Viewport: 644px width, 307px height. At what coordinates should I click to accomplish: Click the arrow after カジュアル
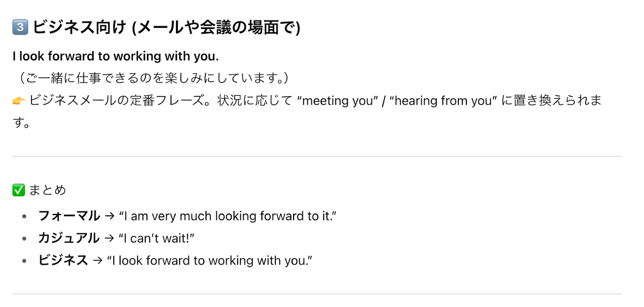coord(109,239)
